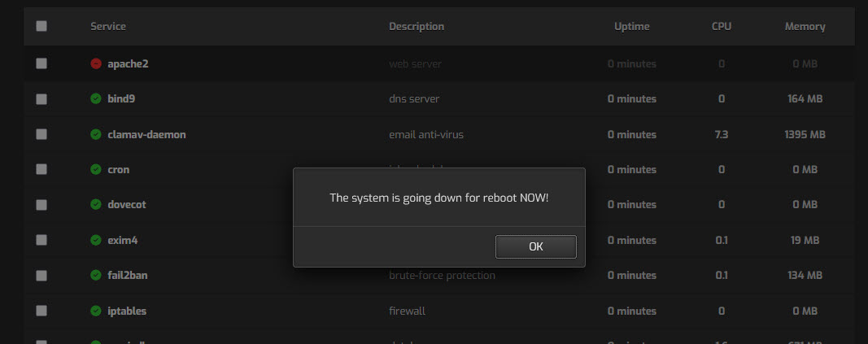868x344 pixels.
Task: Toggle the select-all checkbox in header
Action: tap(41, 26)
